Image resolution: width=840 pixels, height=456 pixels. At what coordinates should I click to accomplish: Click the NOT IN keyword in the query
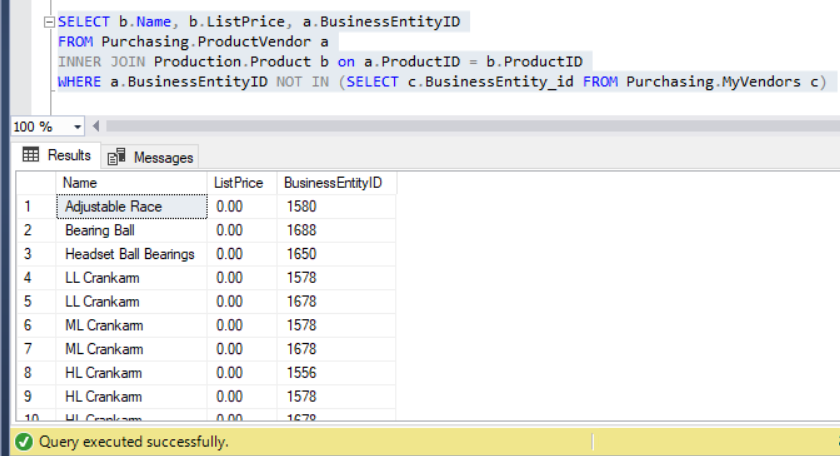click(302, 81)
